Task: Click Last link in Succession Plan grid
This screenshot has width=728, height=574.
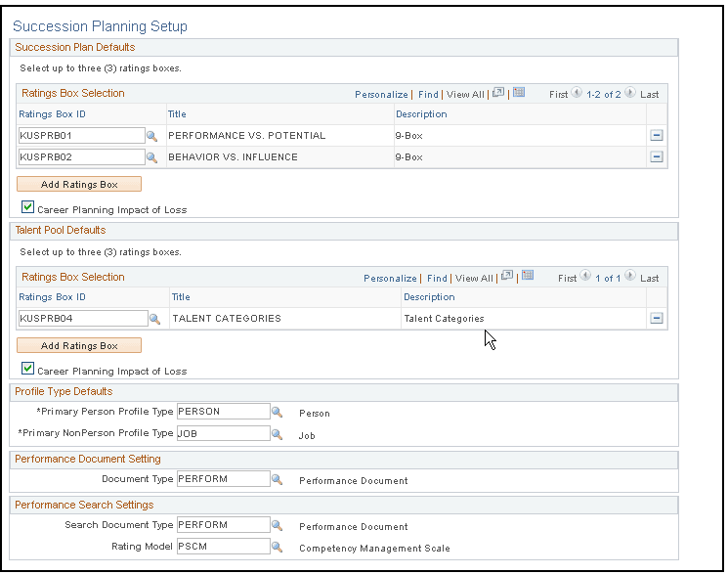Action: point(649,94)
